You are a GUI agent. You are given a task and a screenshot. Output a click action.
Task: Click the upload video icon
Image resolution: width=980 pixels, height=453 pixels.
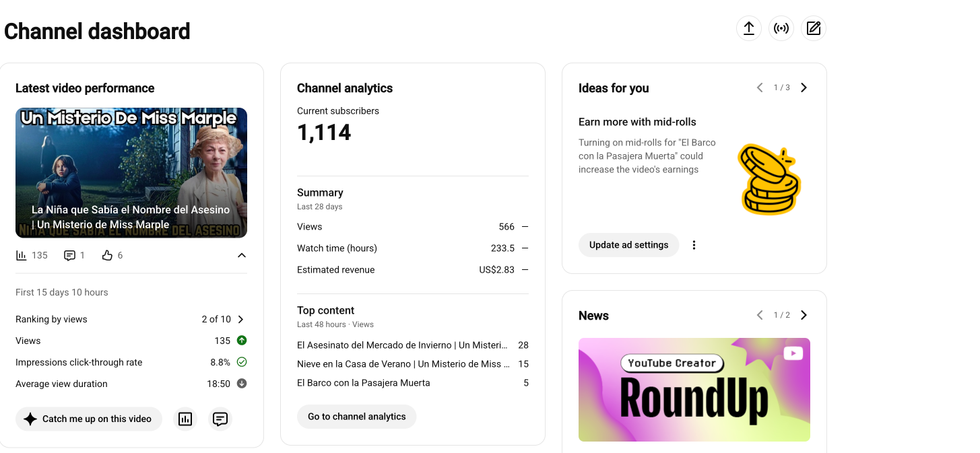click(x=748, y=28)
